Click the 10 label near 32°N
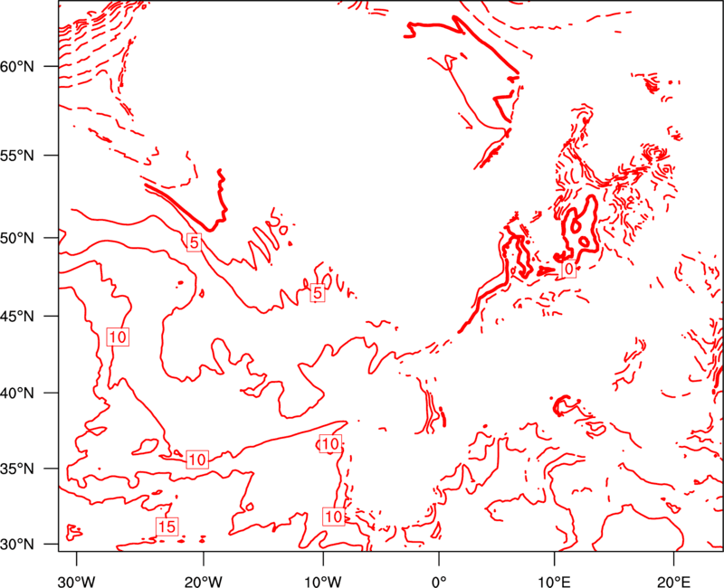The width and height of the screenshot is (724, 588). coord(333,517)
